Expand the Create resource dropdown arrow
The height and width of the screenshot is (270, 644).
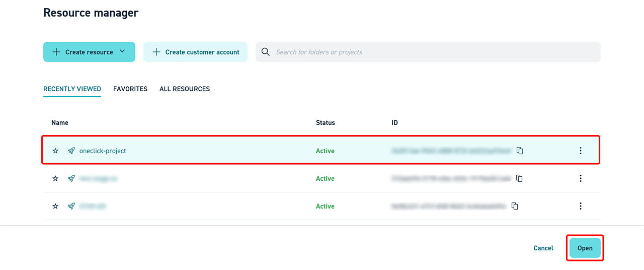point(122,51)
